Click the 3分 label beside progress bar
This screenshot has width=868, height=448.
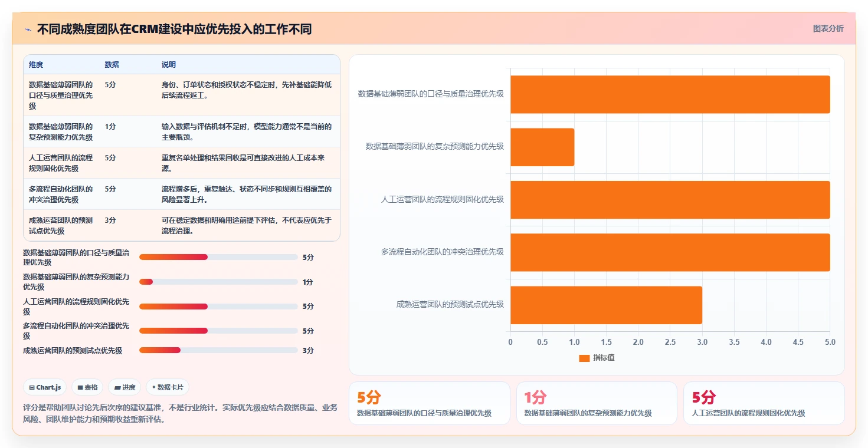[308, 351]
